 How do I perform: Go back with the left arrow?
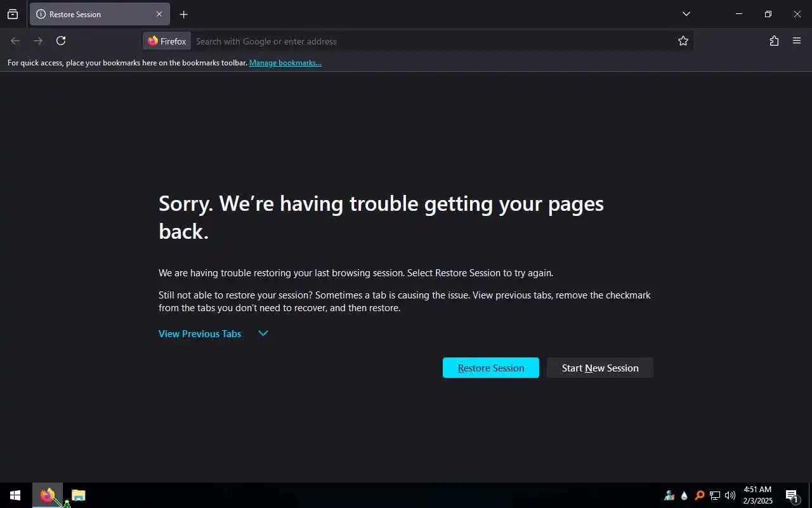(15, 41)
